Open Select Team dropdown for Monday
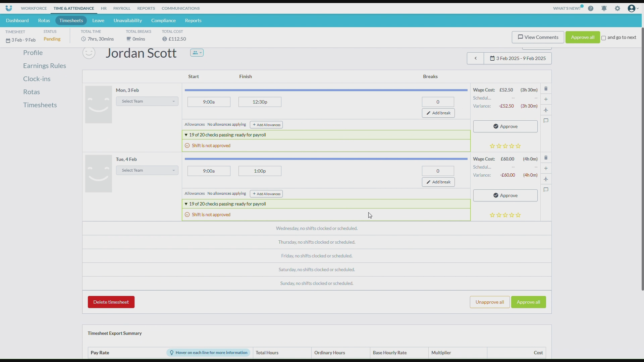Viewport: 644px width, 362px height. coord(147,101)
